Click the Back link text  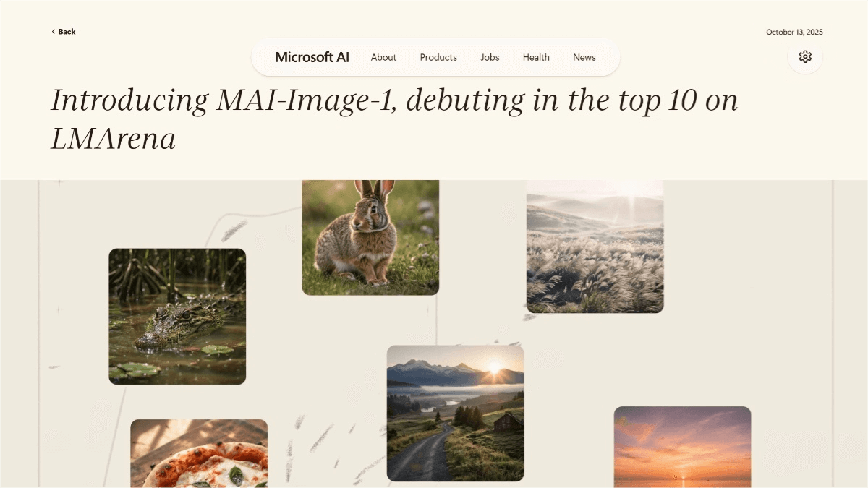coord(67,32)
